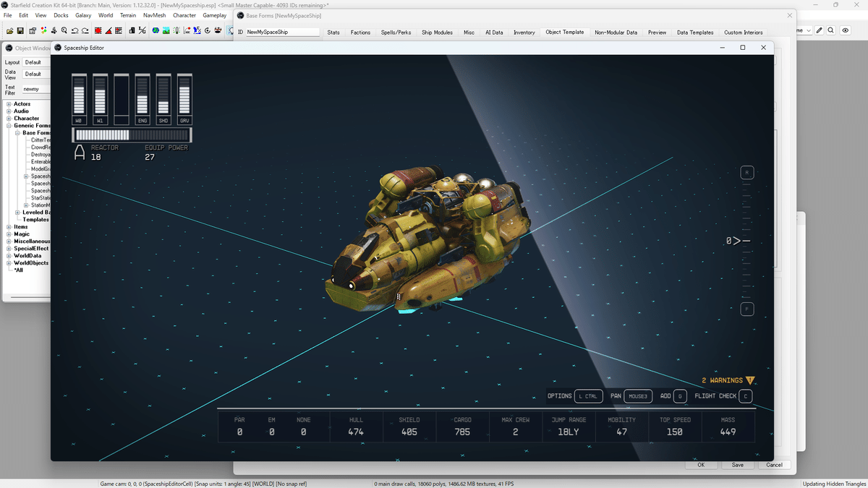The width and height of the screenshot is (868, 488).
Task: Click the floppy disk save icon
Action: point(21,30)
